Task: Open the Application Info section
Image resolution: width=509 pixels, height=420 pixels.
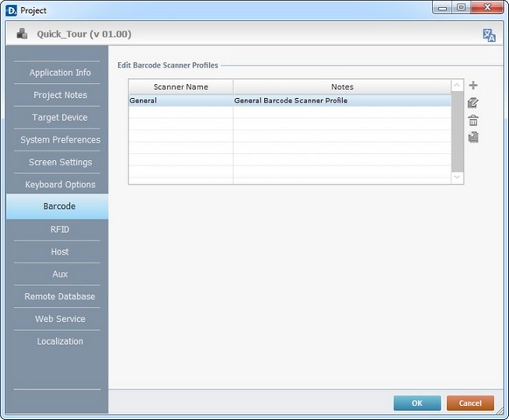Action: pos(60,73)
